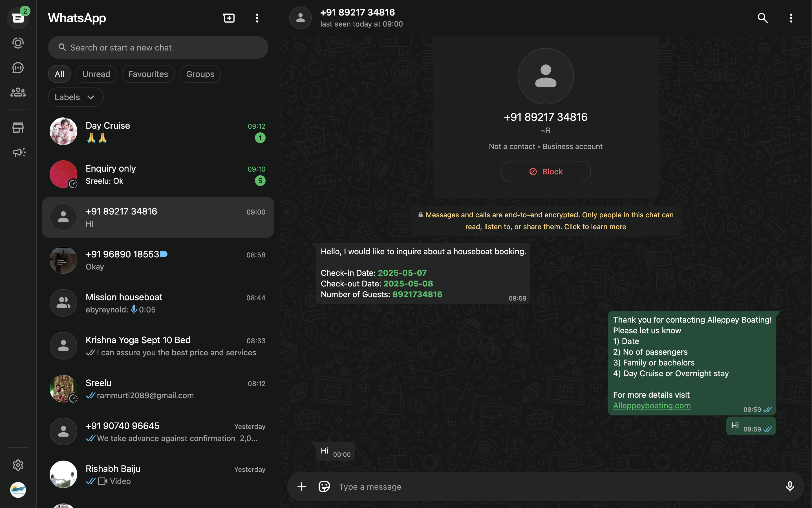
Task: Click the header name +91 89217 34816
Action: tap(357, 12)
